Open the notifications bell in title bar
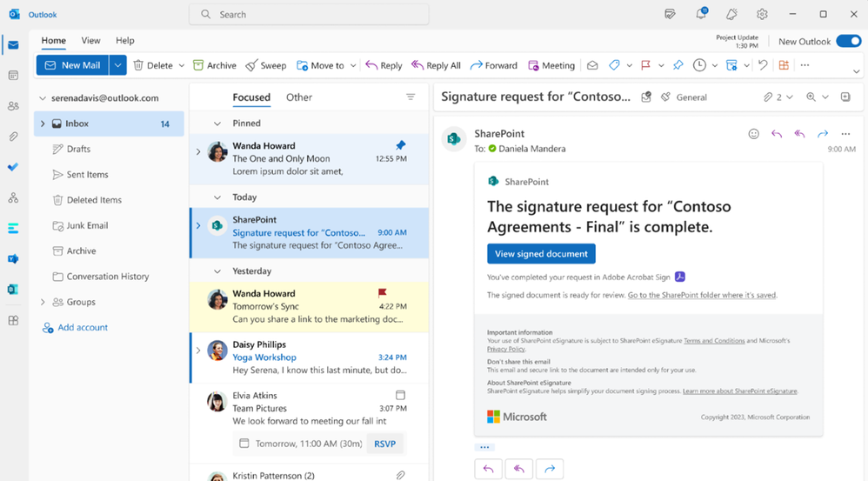868x481 pixels. tap(701, 14)
